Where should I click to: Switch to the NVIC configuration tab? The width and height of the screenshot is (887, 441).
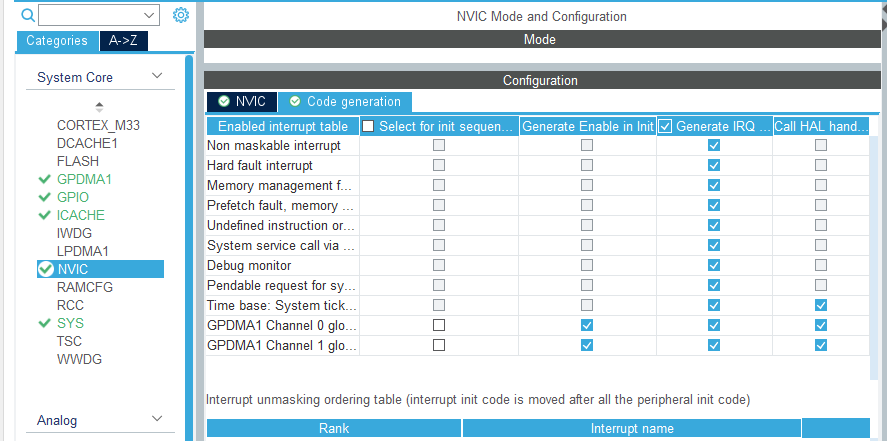[241, 101]
